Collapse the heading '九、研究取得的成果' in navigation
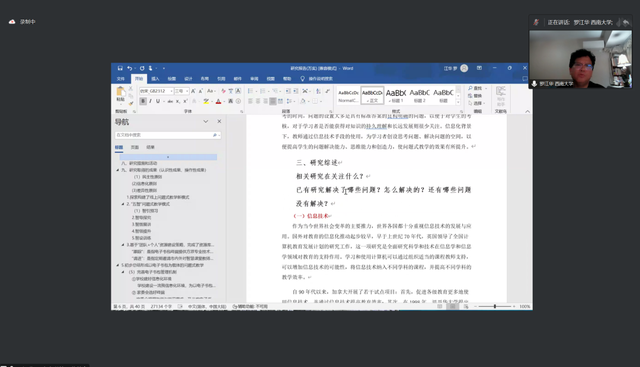640x367 pixels. (x=118, y=170)
